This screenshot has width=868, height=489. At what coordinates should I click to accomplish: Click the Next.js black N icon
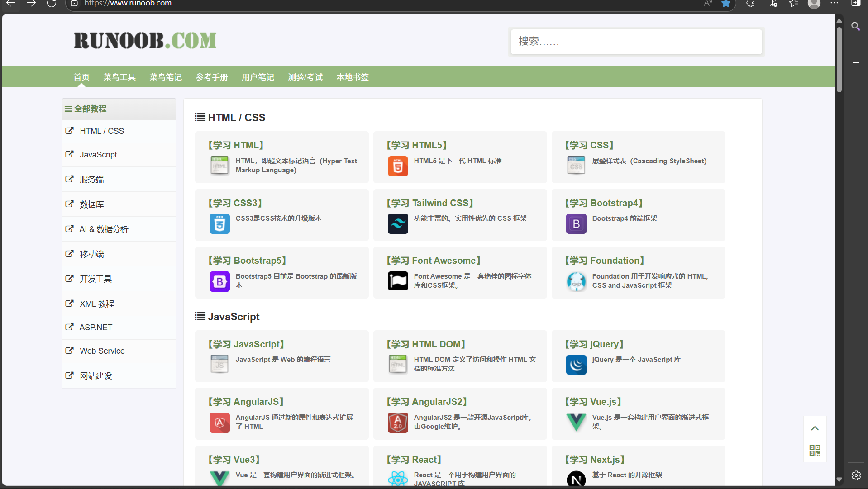576,478
